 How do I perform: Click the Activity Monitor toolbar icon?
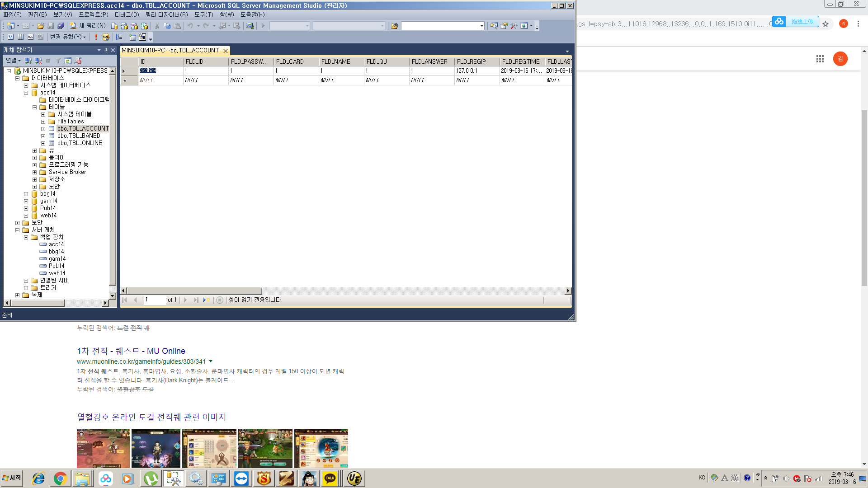(250, 26)
